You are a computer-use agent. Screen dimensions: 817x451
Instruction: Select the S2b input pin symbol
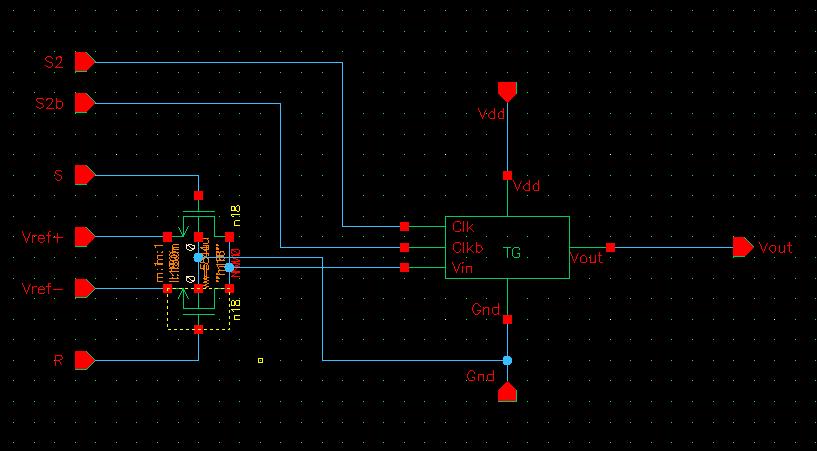point(85,103)
